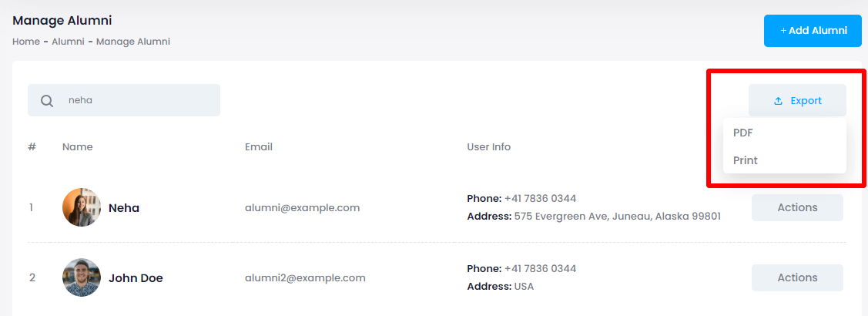Click the Name column header

[77, 147]
